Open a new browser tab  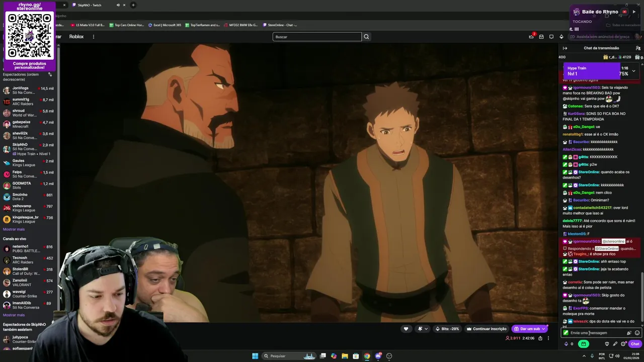(133, 5)
